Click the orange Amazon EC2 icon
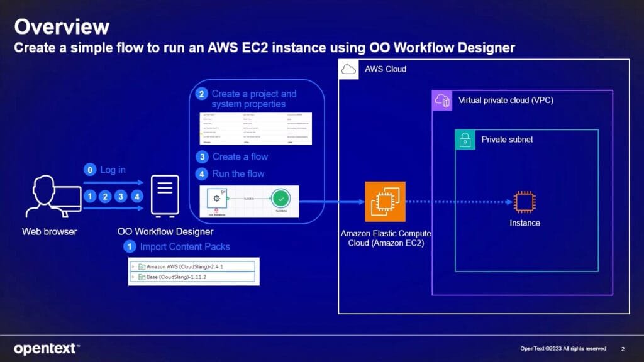 pyautogui.click(x=386, y=202)
